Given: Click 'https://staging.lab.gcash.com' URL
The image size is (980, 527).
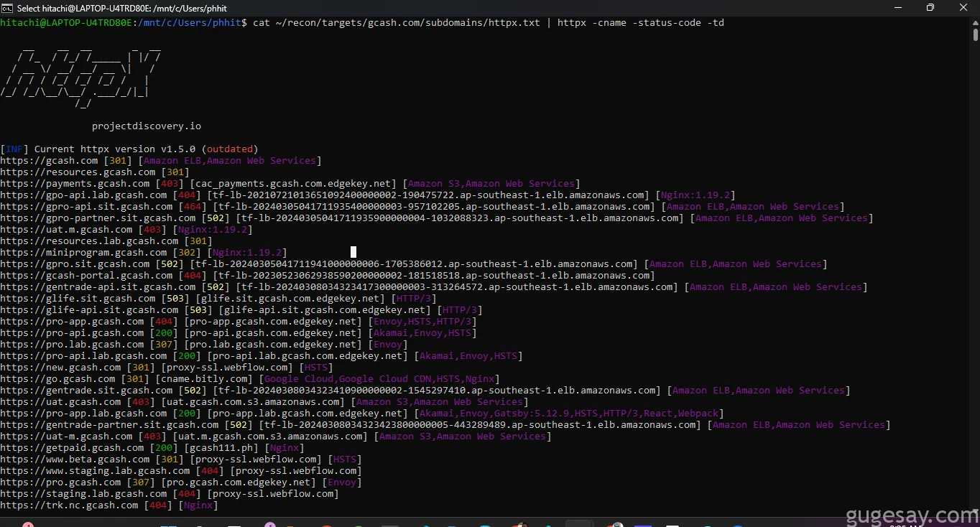Looking at the screenshot, I should (x=83, y=493).
